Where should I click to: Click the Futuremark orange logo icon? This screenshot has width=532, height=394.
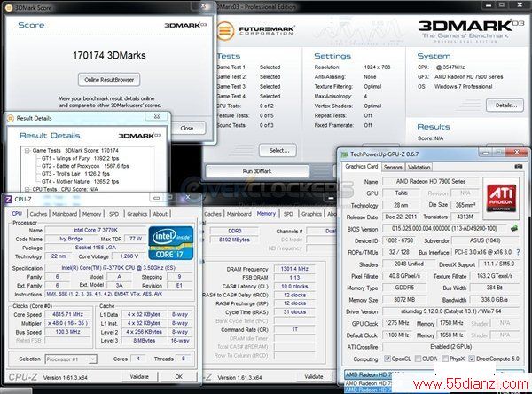pyautogui.click(x=225, y=31)
